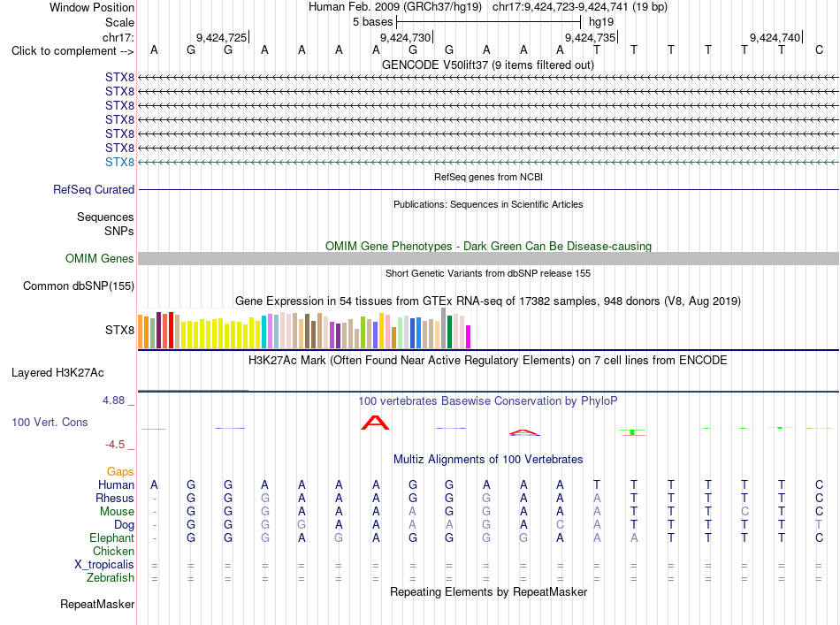The image size is (840, 625).
Task: Open the RepeatMasker track label
Action: click(x=97, y=604)
